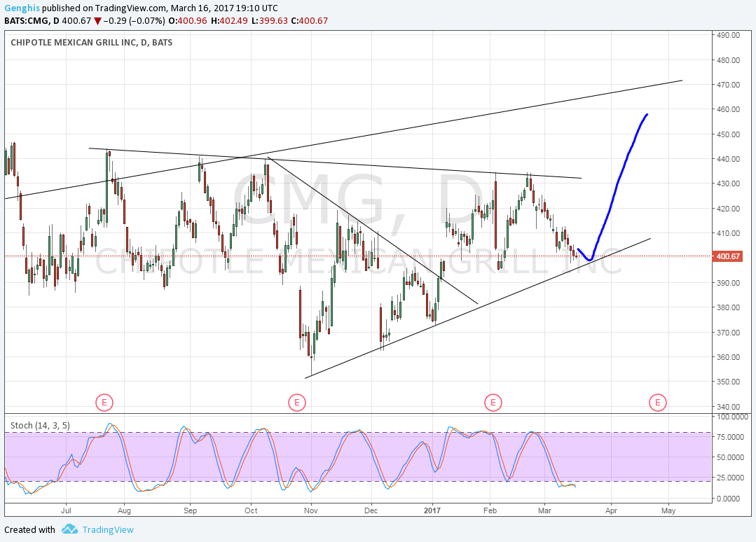Select the Stoch (14, 3, 5) indicator label
756x542 pixels.
40,426
